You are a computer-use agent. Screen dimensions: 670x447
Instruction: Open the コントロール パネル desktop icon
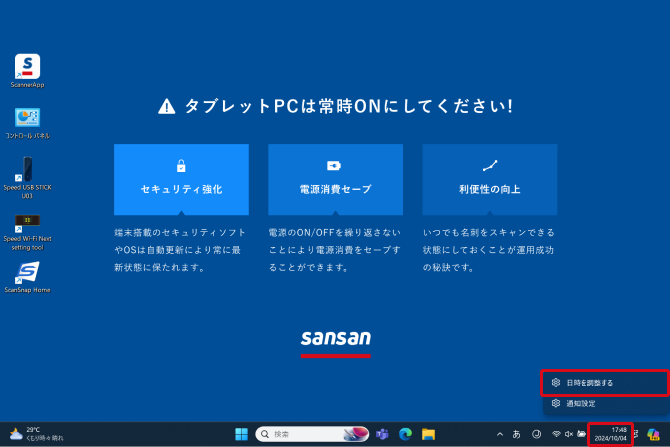[27, 123]
